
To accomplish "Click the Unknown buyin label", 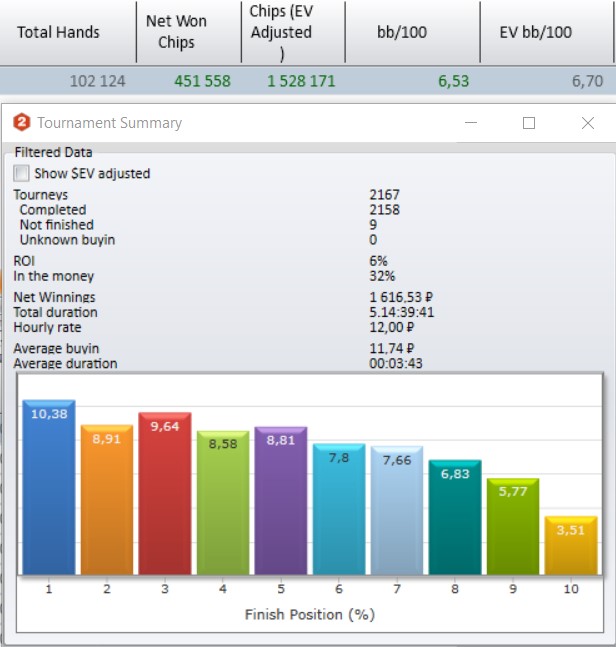I will [67, 240].
